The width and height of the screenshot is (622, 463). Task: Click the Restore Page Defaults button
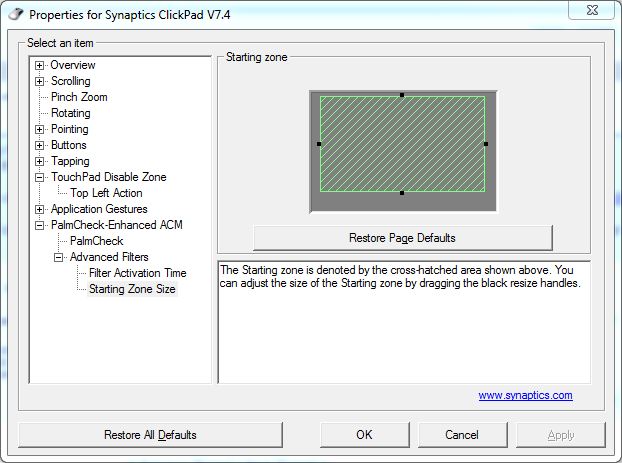click(402, 238)
